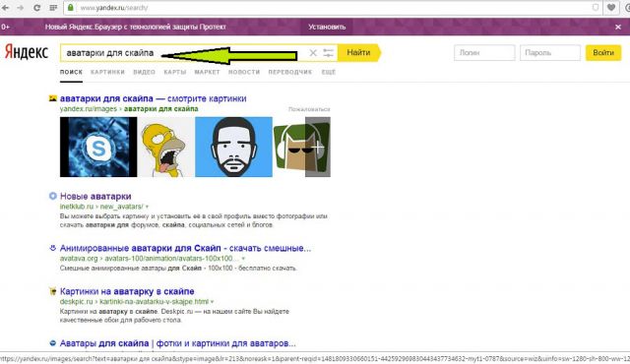Open the Ещё menu in search tabs

pyautogui.click(x=329, y=72)
